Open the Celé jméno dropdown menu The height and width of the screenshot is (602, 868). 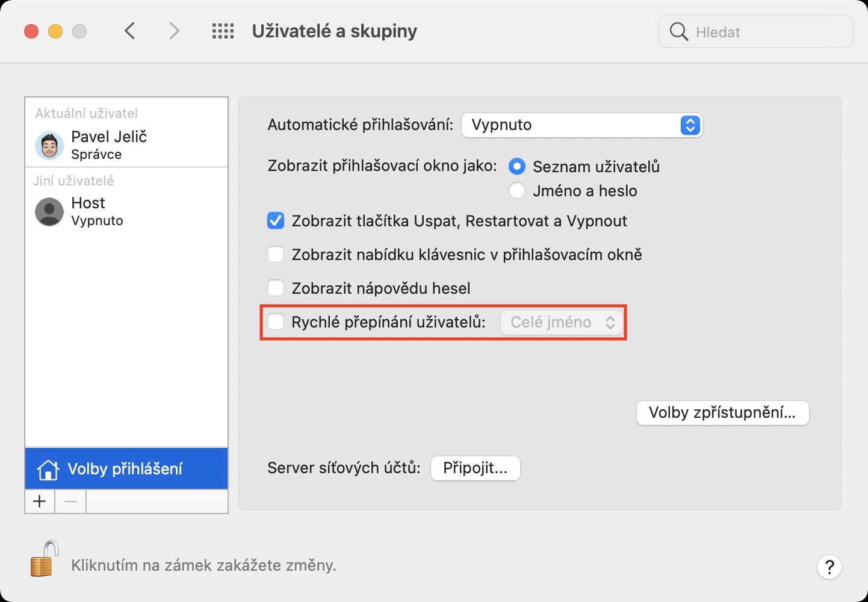(x=561, y=323)
